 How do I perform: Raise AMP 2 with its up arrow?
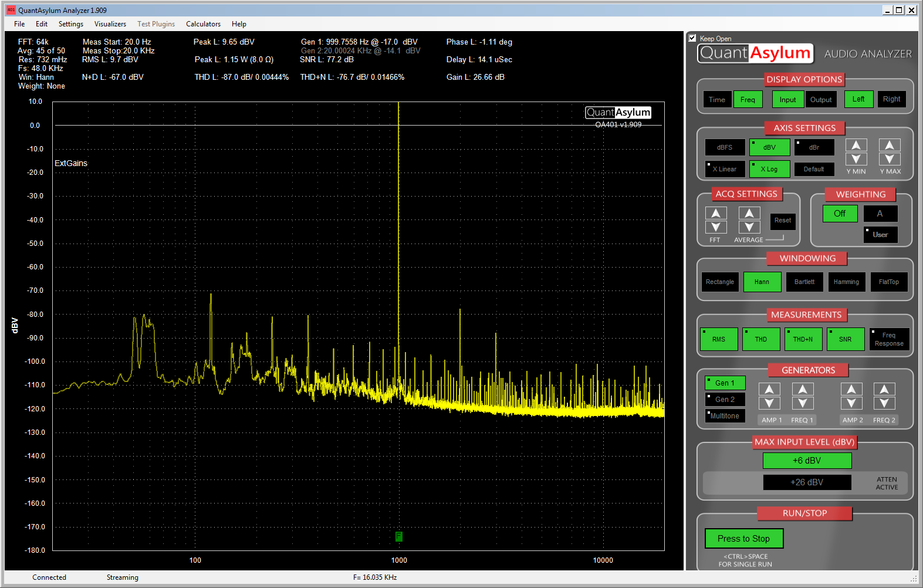(x=851, y=389)
